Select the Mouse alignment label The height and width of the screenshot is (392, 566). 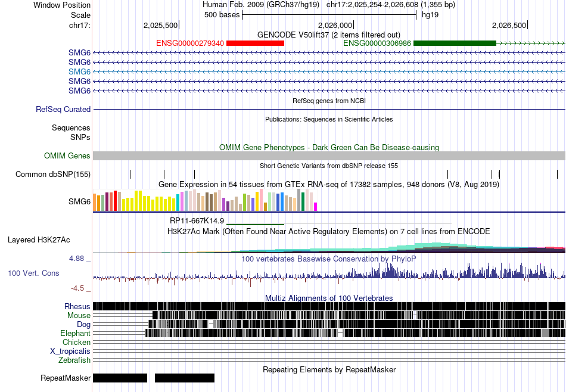pos(79,316)
